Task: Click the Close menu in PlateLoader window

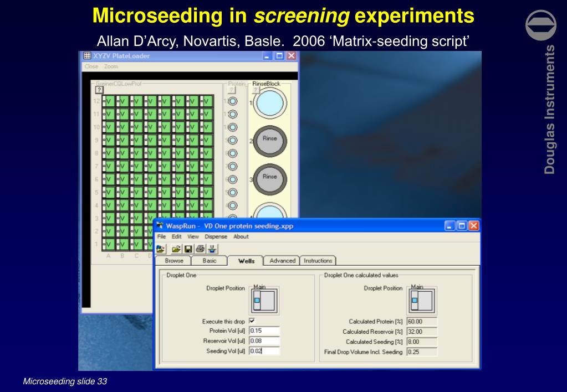Action: (x=91, y=66)
